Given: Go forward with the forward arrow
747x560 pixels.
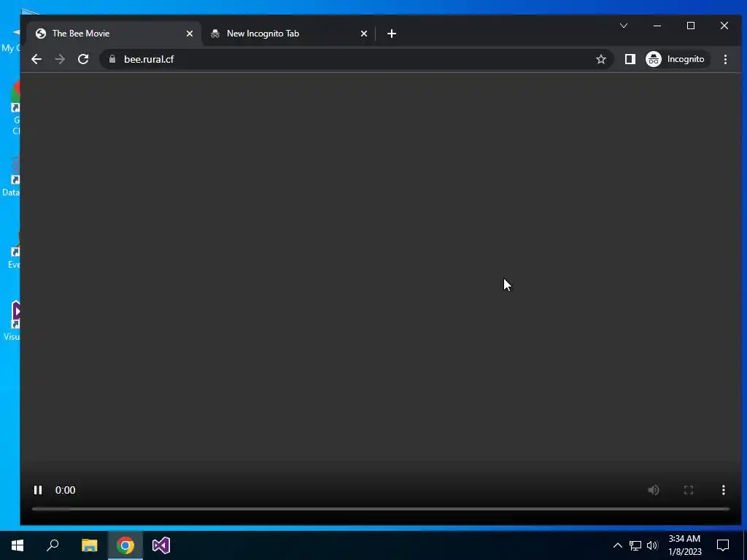Looking at the screenshot, I should click(60, 59).
